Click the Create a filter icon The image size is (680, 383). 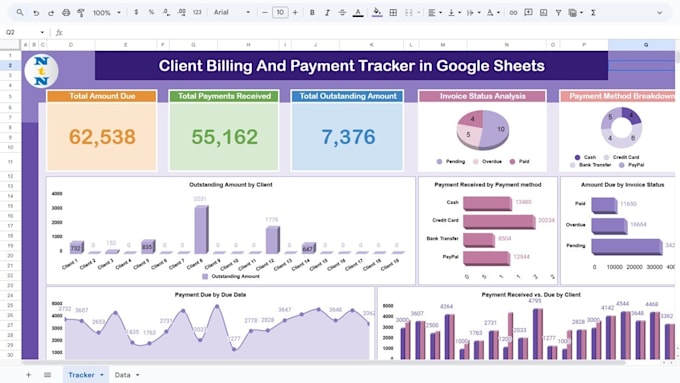558,13
